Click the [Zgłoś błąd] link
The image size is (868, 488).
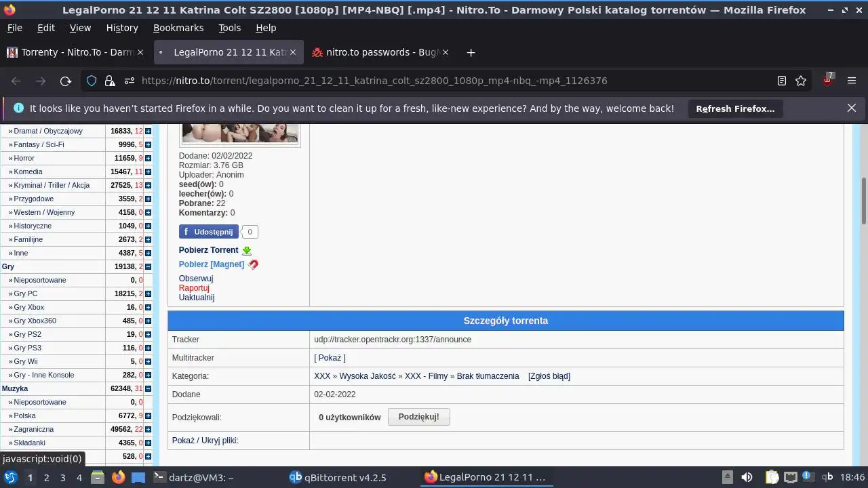549,376
